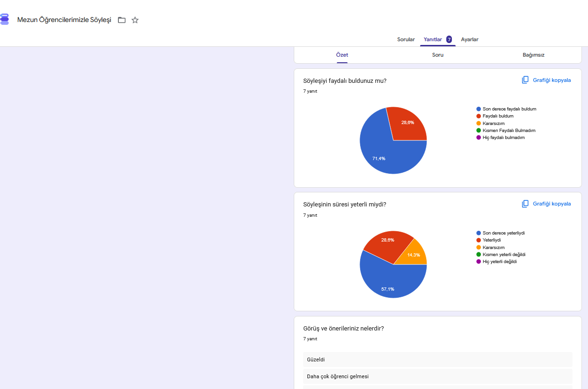This screenshot has width=588, height=389.
Task: Open the Ayarlar tab
Action: pyautogui.click(x=470, y=39)
